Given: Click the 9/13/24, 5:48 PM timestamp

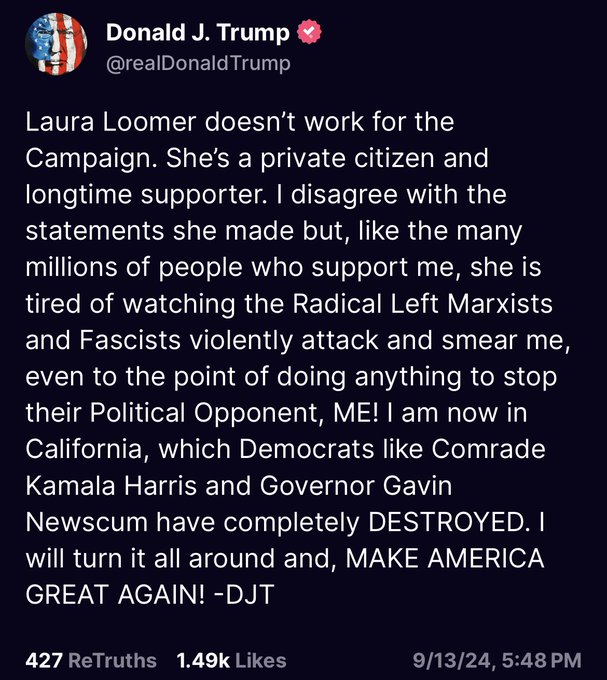Looking at the screenshot, I should tap(497, 660).
